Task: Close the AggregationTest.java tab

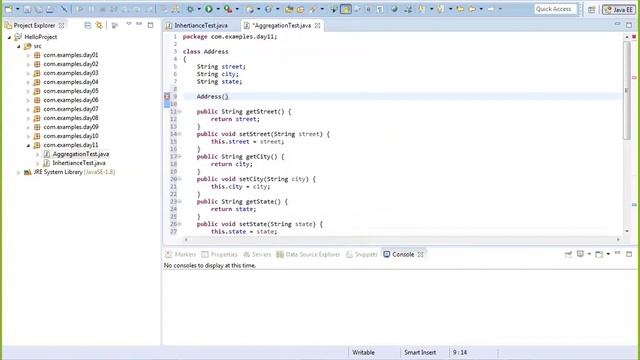Action: click(318, 25)
